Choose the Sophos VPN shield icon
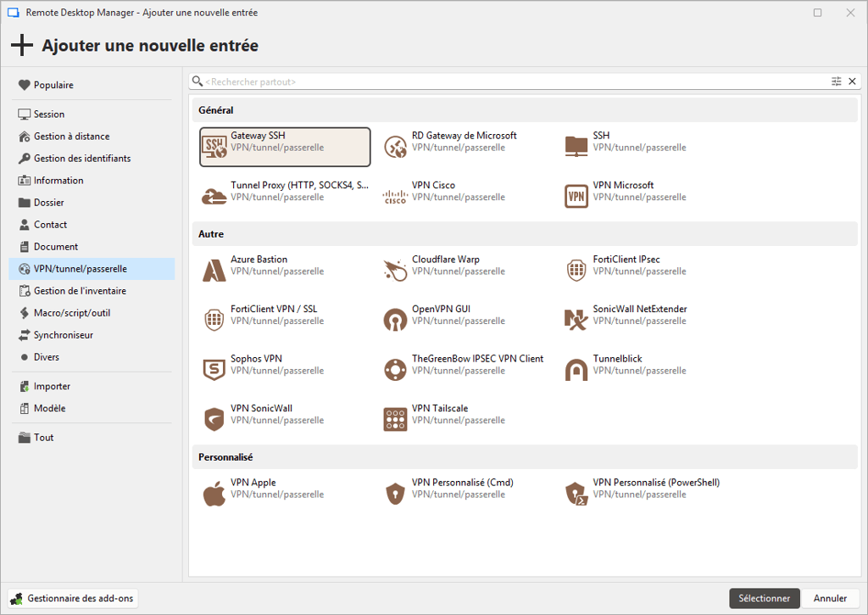 [x=214, y=370]
